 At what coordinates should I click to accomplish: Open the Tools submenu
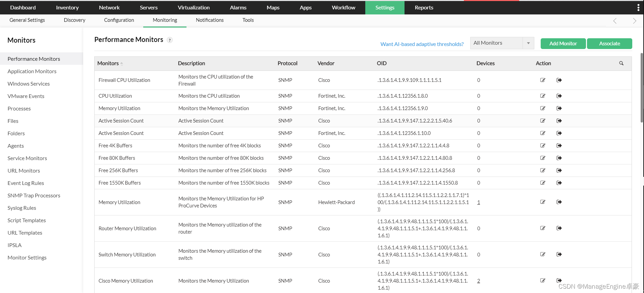pyautogui.click(x=248, y=20)
